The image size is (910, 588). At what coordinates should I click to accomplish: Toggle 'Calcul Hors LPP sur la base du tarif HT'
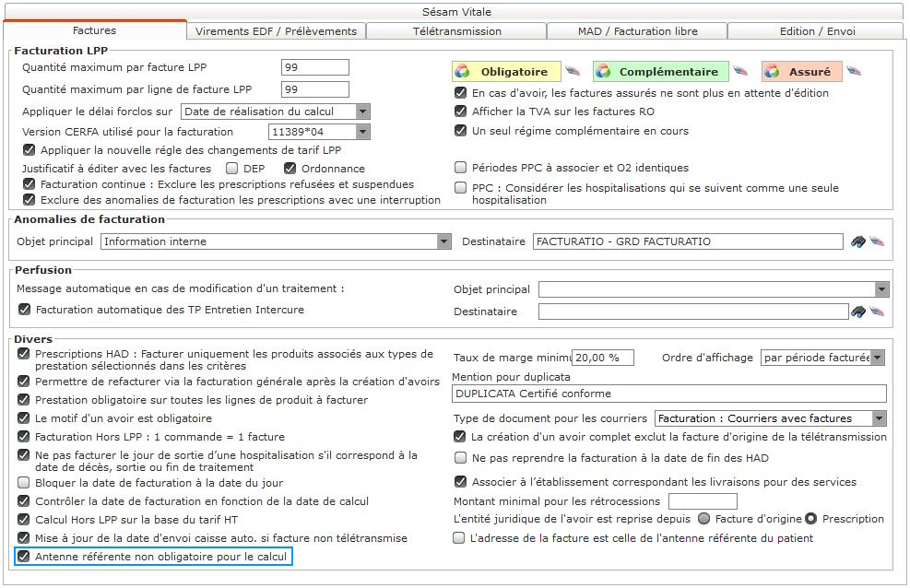23,520
